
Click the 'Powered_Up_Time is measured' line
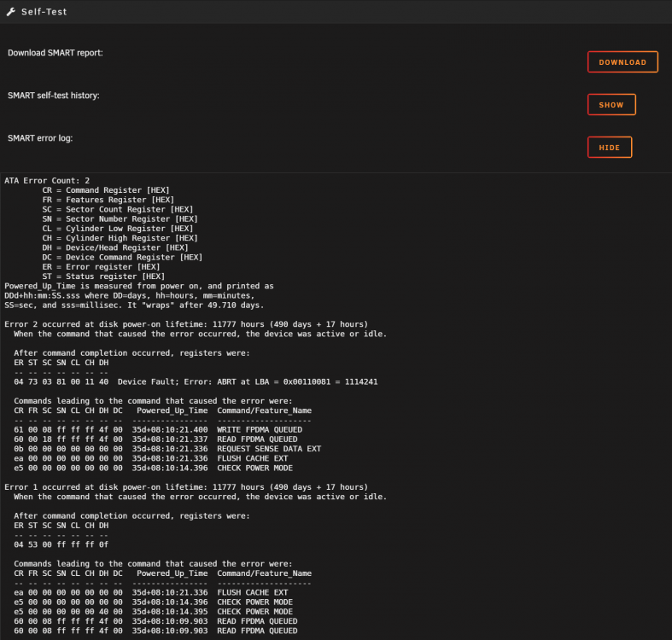(x=139, y=286)
